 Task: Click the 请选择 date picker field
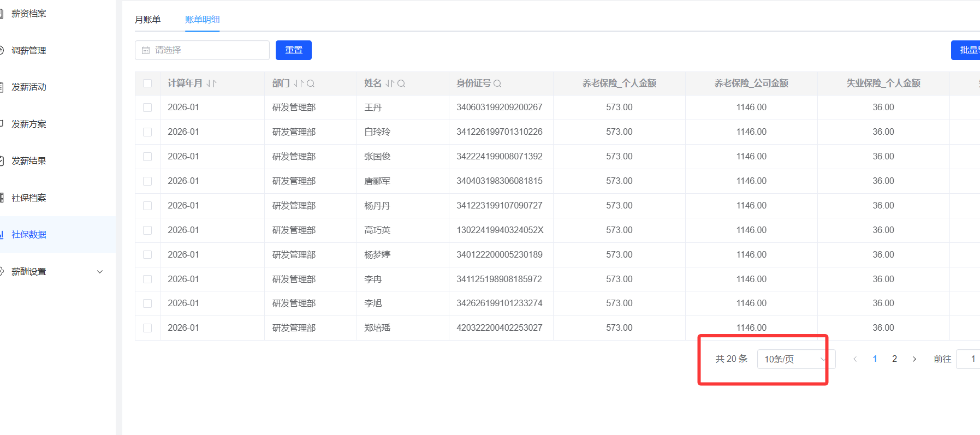[202, 50]
